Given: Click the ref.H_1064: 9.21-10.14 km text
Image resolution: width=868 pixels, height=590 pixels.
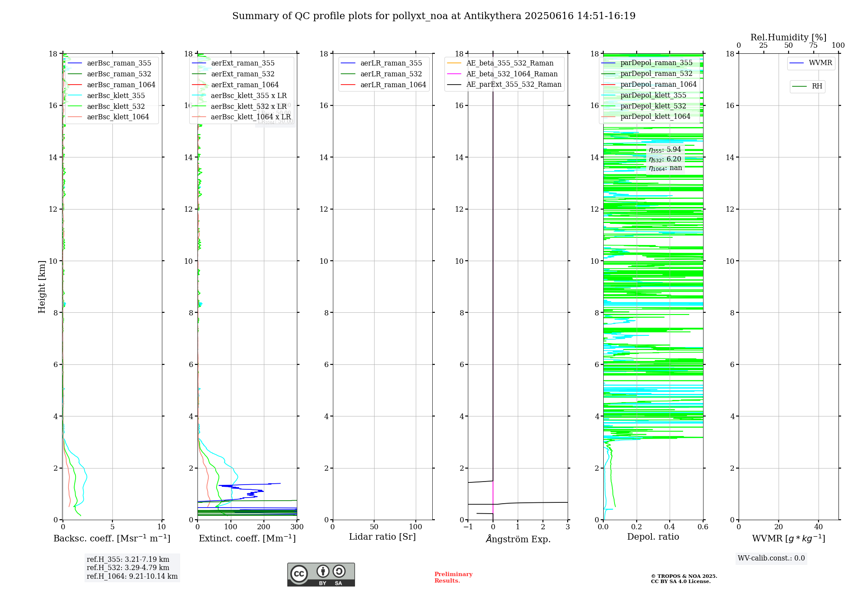Looking at the screenshot, I should 132,577.
